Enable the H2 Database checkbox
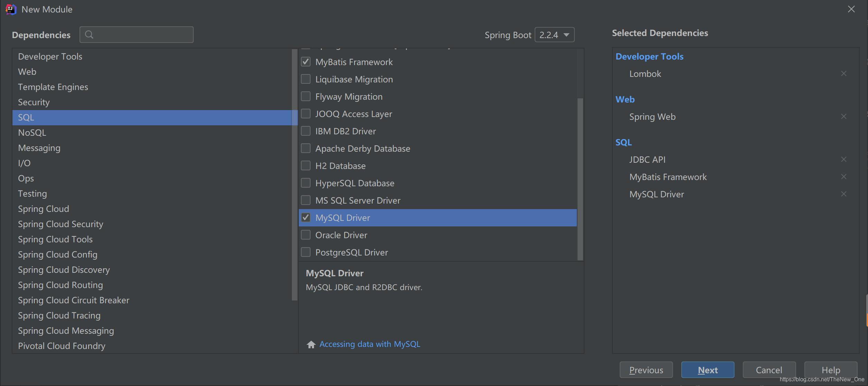This screenshot has height=386, width=868. coord(306,165)
